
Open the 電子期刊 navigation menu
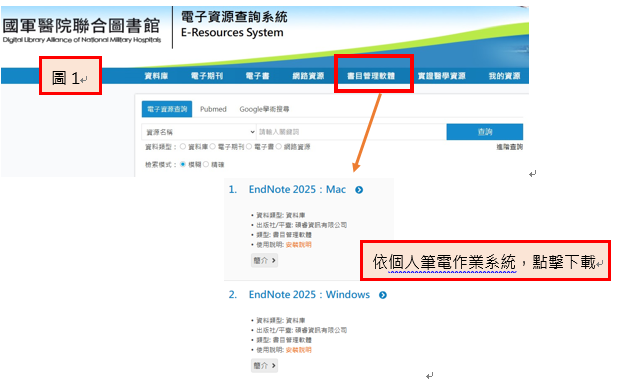coord(207,76)
